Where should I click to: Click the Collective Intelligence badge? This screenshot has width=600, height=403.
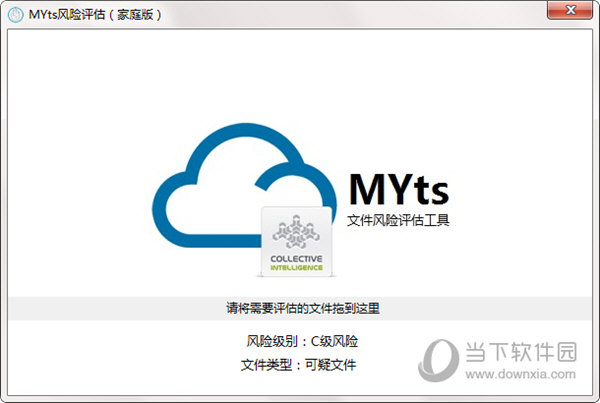pos(297,241)
